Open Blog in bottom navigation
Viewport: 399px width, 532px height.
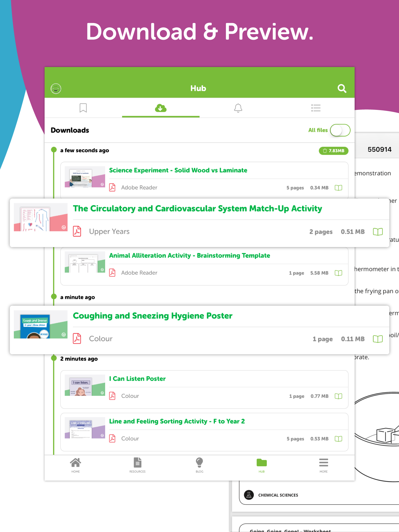pos(199,465)
